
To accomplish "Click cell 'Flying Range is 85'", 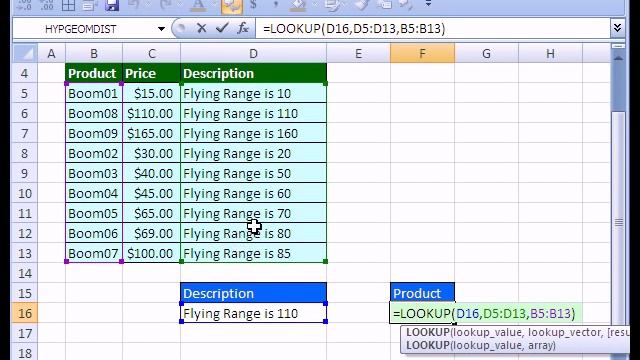I will (253, 253).
